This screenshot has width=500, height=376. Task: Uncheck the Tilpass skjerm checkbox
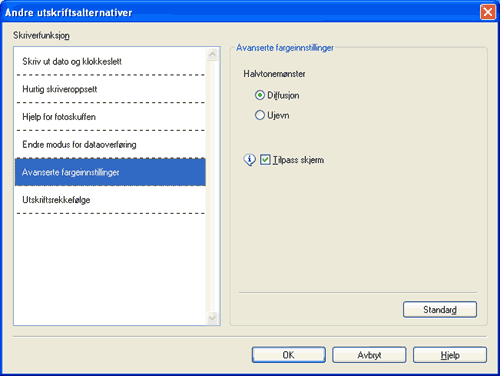[265, 160]
